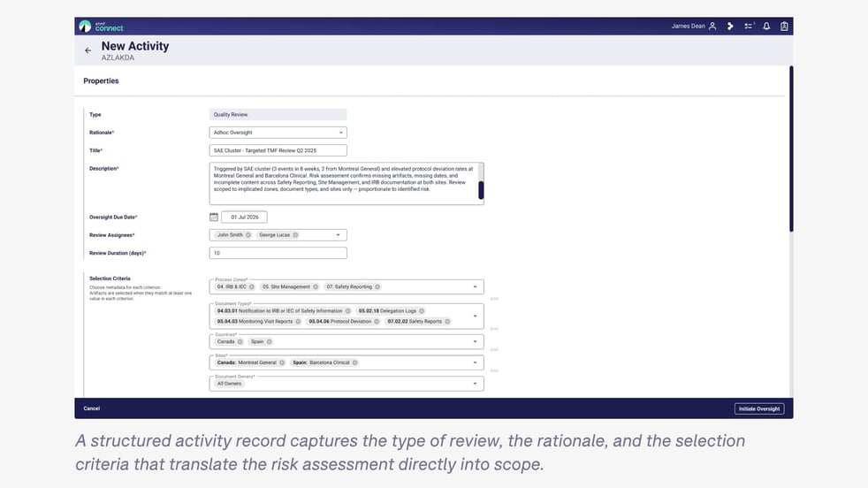
Task: Remove the 07. Safety Reporting zone chip
Action: (x=377, y=287)
